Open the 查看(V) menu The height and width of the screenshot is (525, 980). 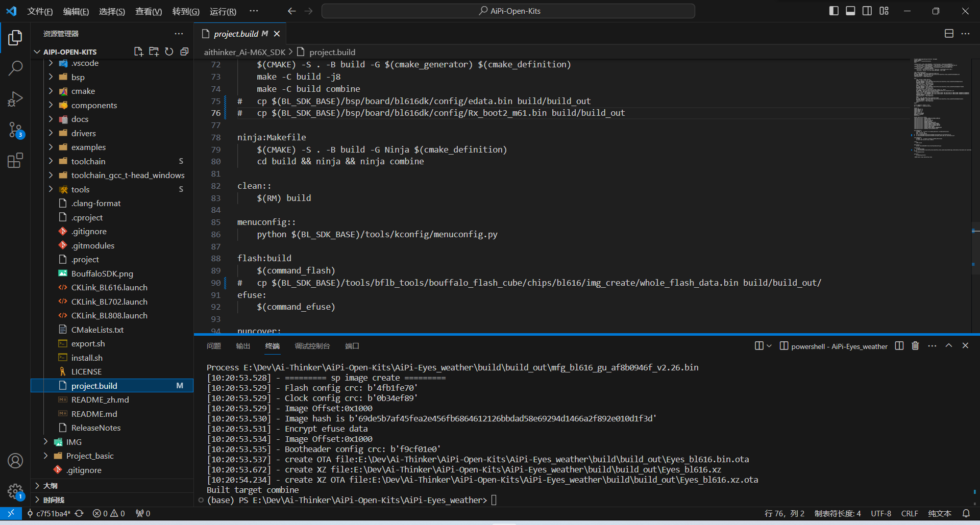[149, 11]
